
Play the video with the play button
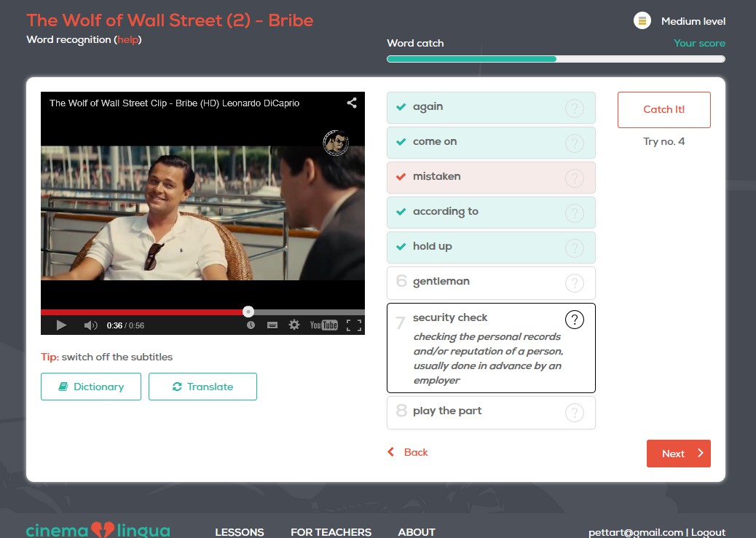pos(61,325)
